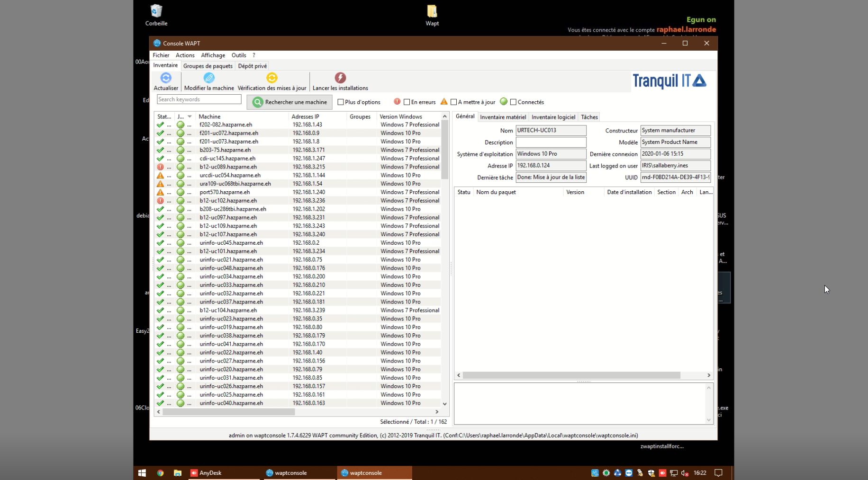Open the Actions menu
The image size is (868, 480).
pos(185,55)
